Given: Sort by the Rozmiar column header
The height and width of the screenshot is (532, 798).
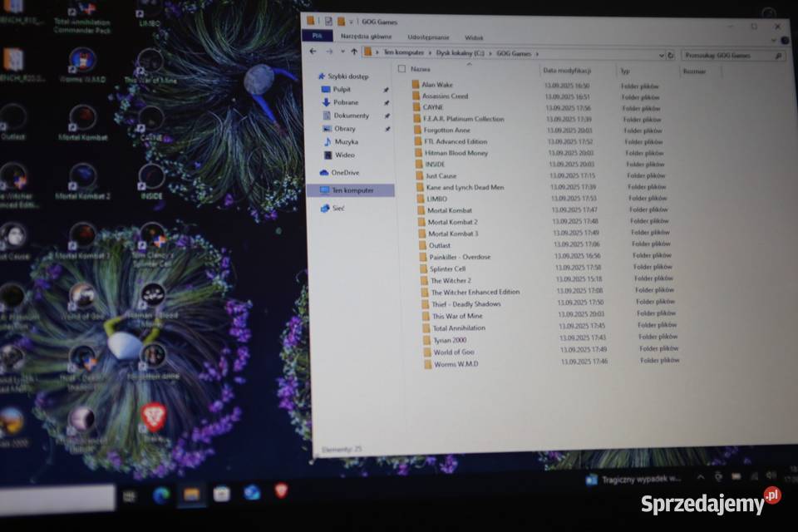Looking at the screenshot, I should 694,71.
